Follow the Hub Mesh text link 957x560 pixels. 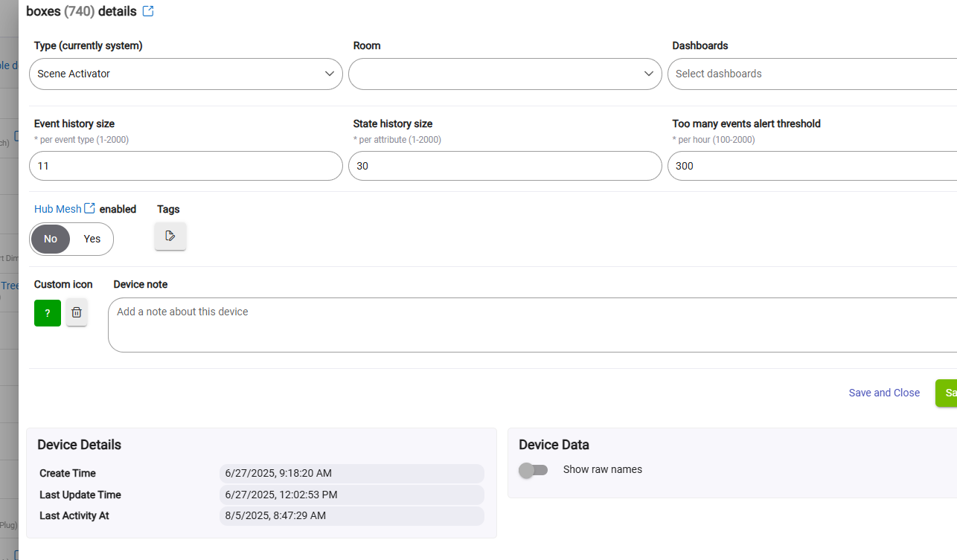point(57,209)
